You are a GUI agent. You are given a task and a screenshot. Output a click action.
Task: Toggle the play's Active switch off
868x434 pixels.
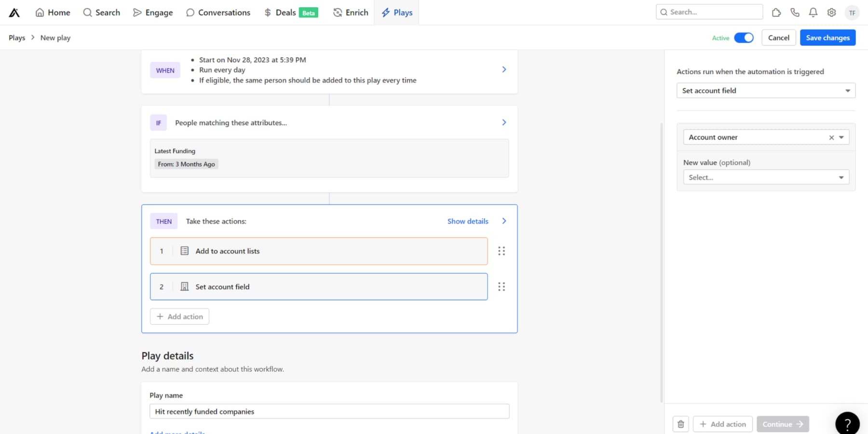click(744, 37)
